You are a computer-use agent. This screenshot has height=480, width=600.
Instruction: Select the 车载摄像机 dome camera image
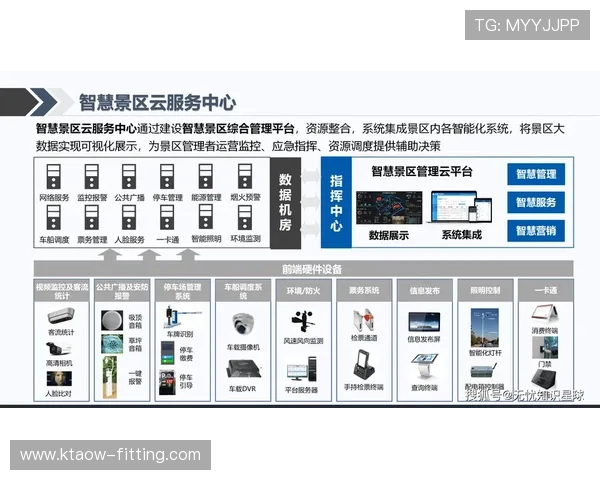tap(243, 324)
